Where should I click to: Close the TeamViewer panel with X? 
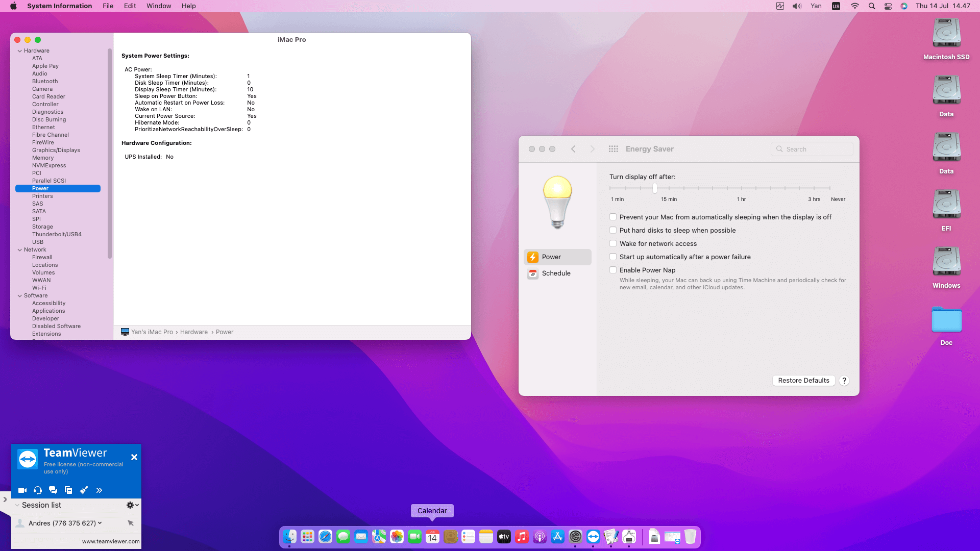tap(134, 457)
